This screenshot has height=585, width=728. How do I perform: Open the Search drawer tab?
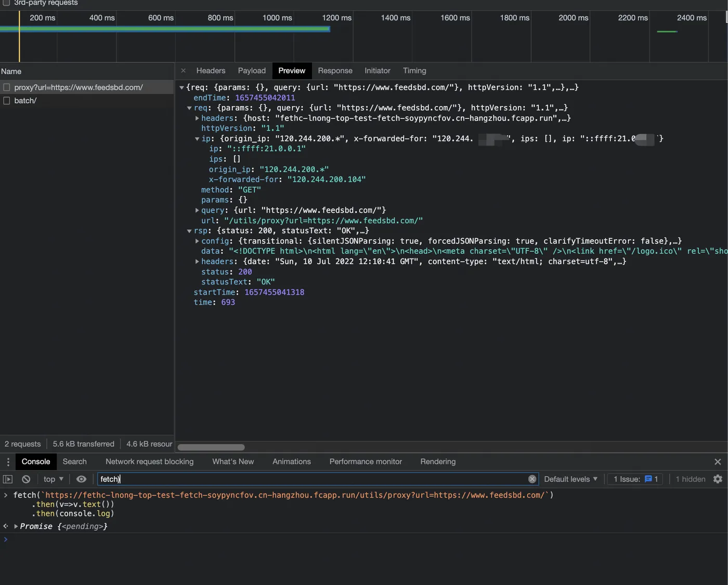point(75,462)
